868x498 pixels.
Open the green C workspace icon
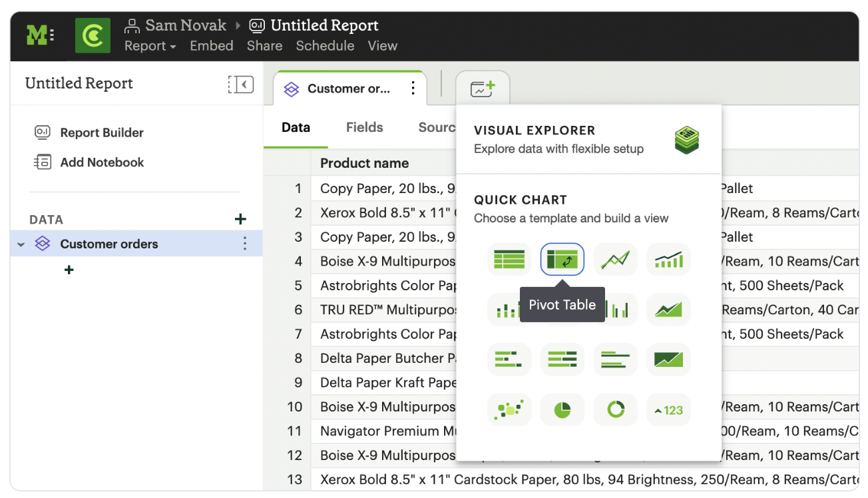click(x=93, y=35)
